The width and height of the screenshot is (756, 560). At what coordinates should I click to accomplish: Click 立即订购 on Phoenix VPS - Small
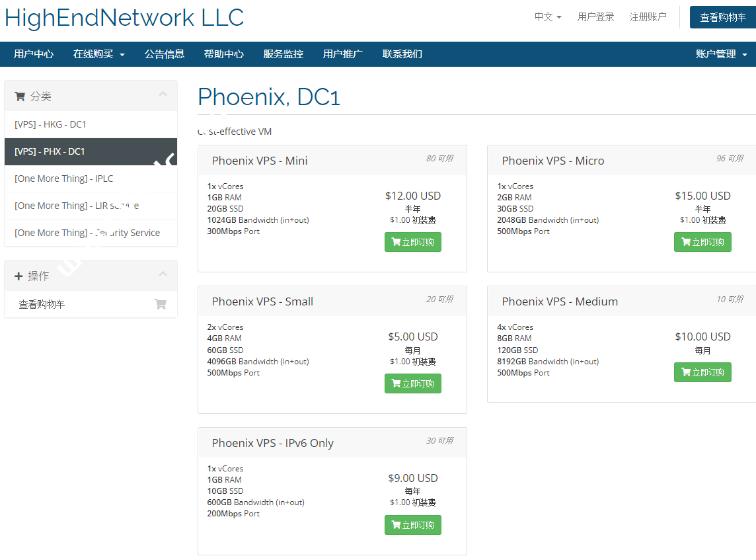coord(412,383)
